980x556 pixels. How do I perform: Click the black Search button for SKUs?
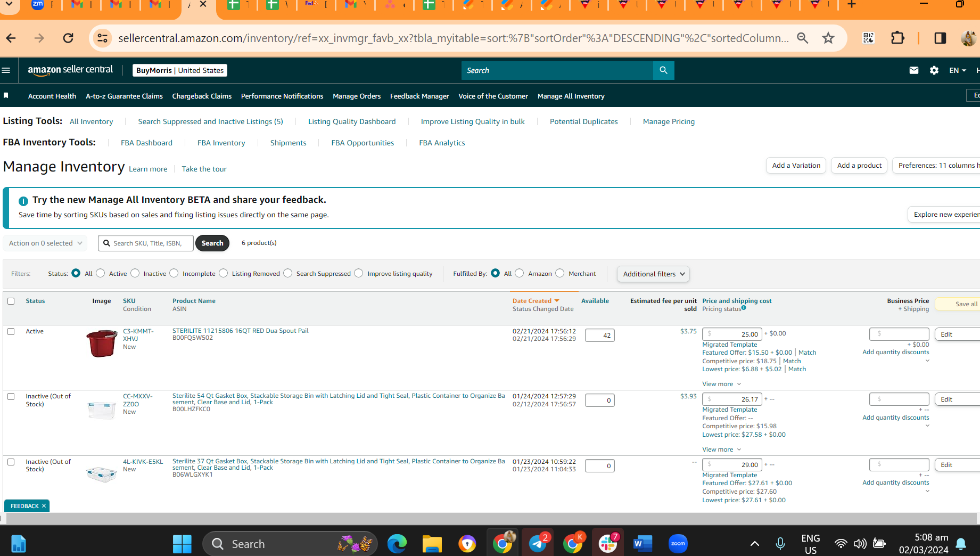click(212, 243)
